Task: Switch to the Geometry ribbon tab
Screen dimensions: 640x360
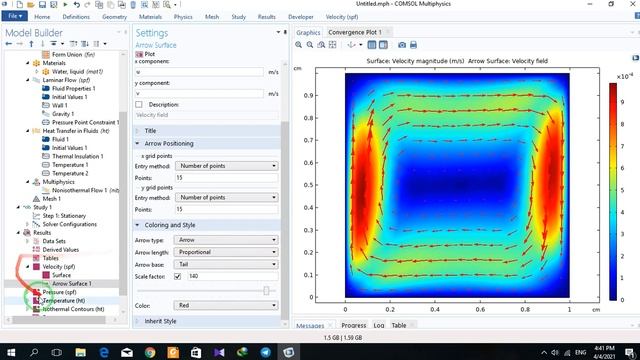Action: [114, 17]
